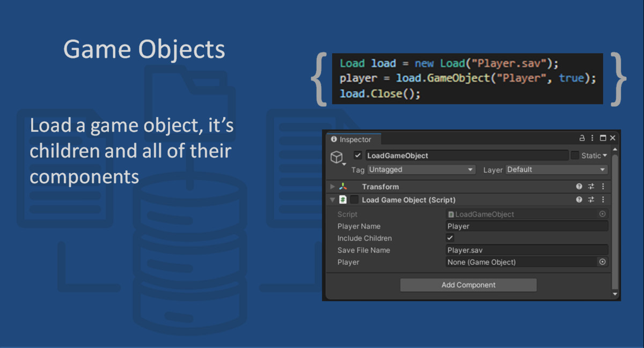The width and height of the screenshot is (644, 348).
Task: Click the Transform component icon
Action: pos(343,186)
